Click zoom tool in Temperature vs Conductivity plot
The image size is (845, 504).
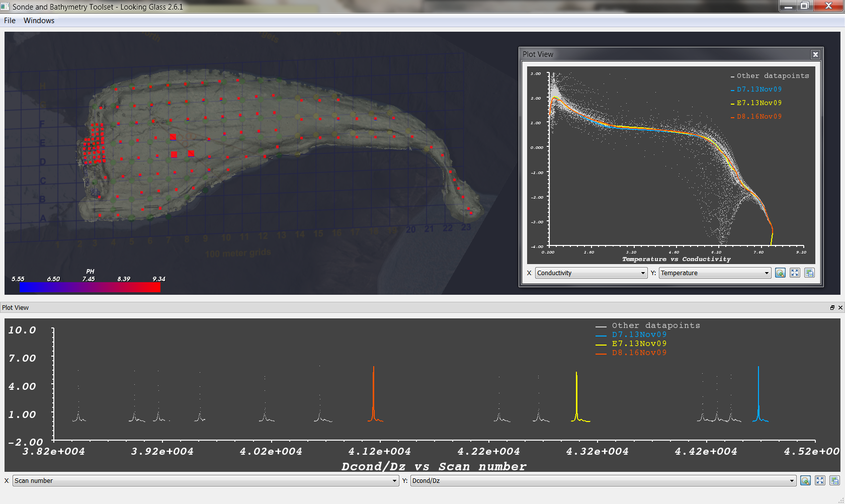coord(780,273)
